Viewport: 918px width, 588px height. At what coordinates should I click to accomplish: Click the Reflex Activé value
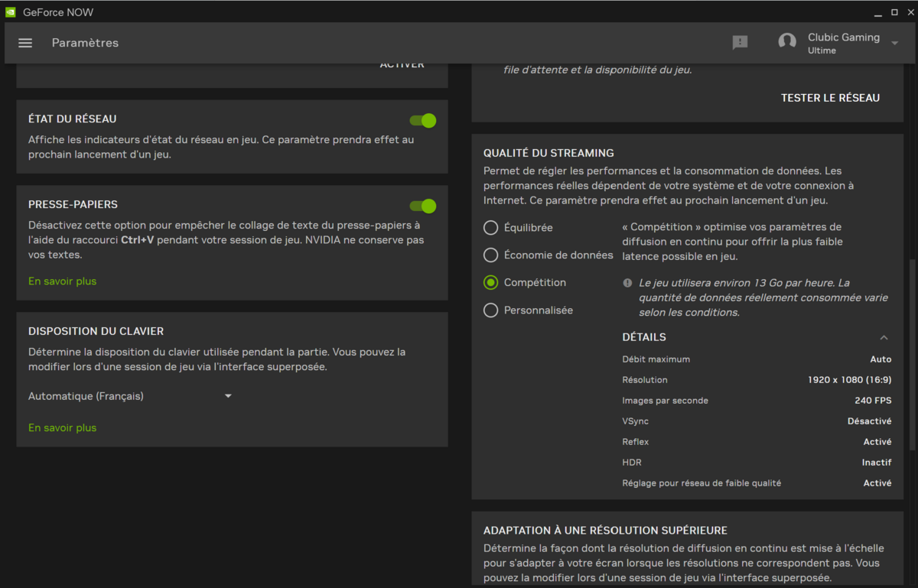tap(877, 442)
